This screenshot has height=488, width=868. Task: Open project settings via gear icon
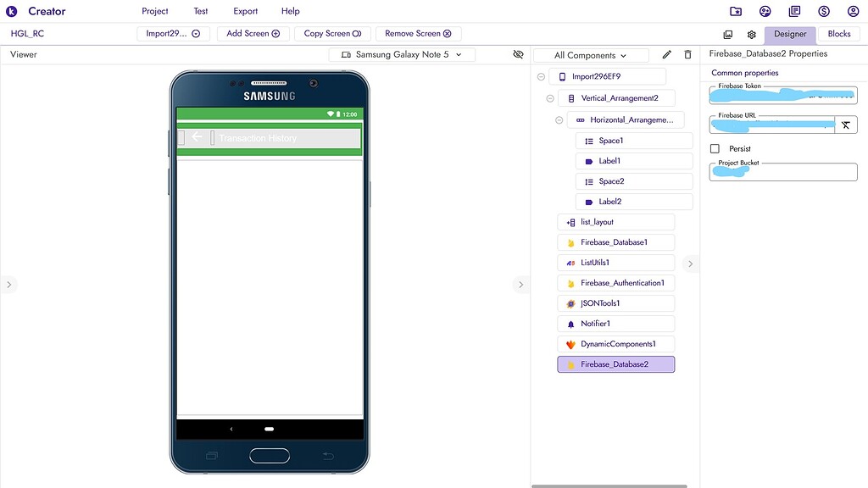pos(751,34)
